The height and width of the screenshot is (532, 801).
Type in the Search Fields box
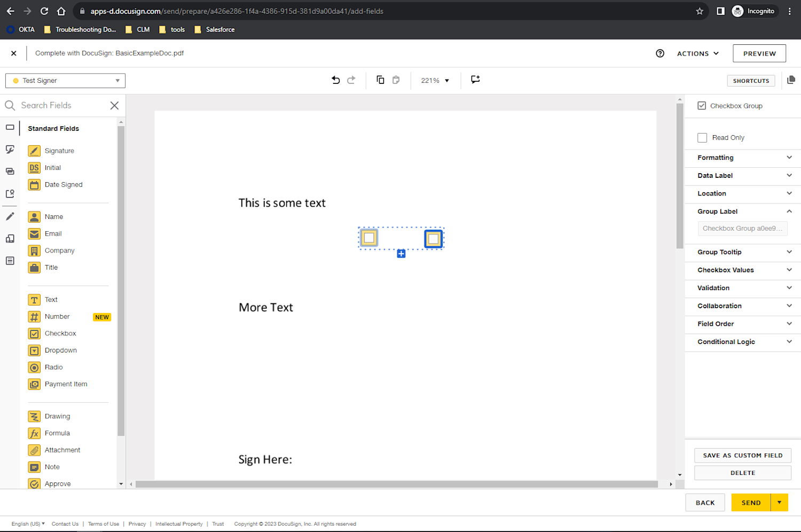click(59, 105)
